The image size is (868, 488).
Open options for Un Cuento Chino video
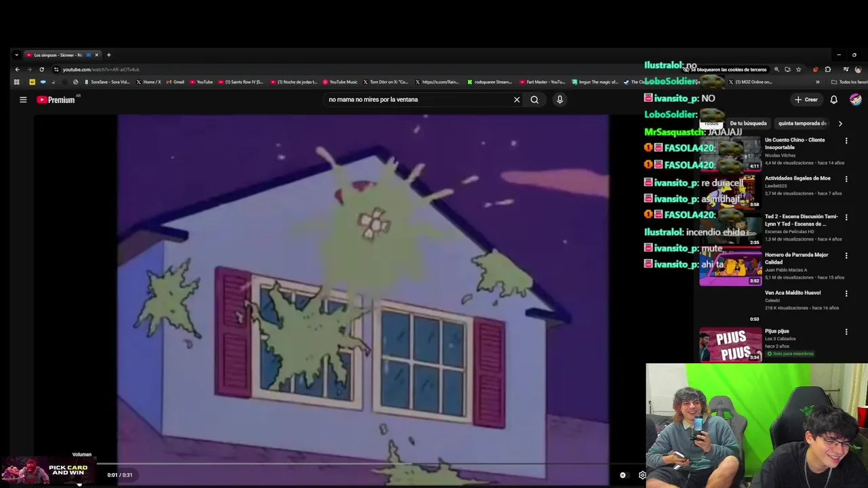pyautogui.click(x=846, y=141)
